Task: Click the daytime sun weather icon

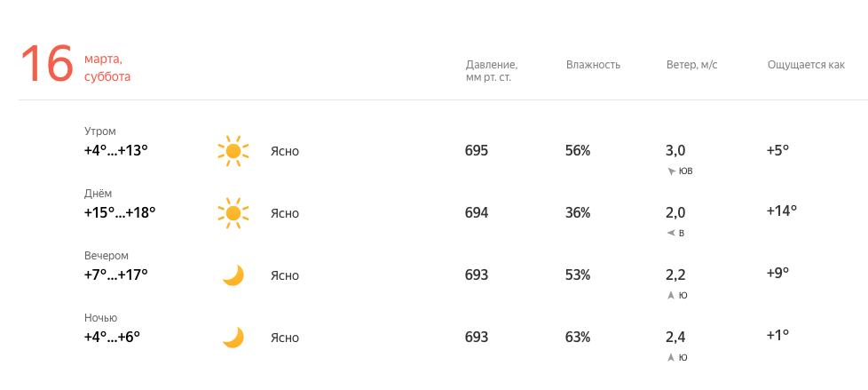Action: tap(233, 212)
